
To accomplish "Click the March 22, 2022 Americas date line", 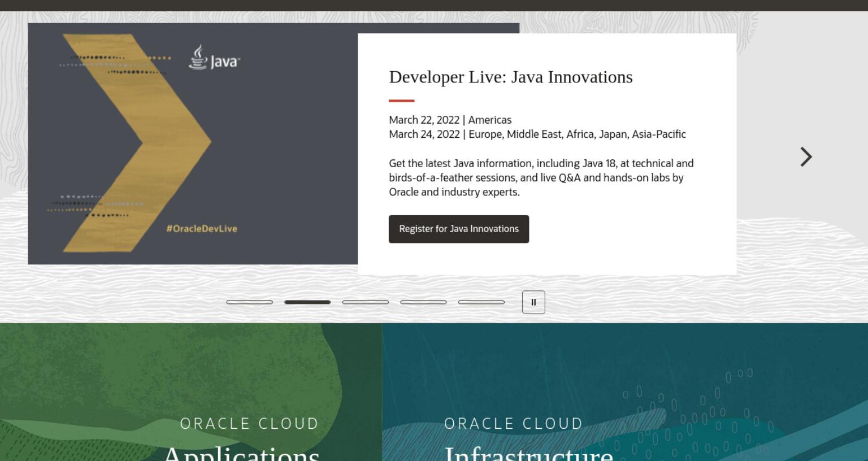I will coord(450,120).
